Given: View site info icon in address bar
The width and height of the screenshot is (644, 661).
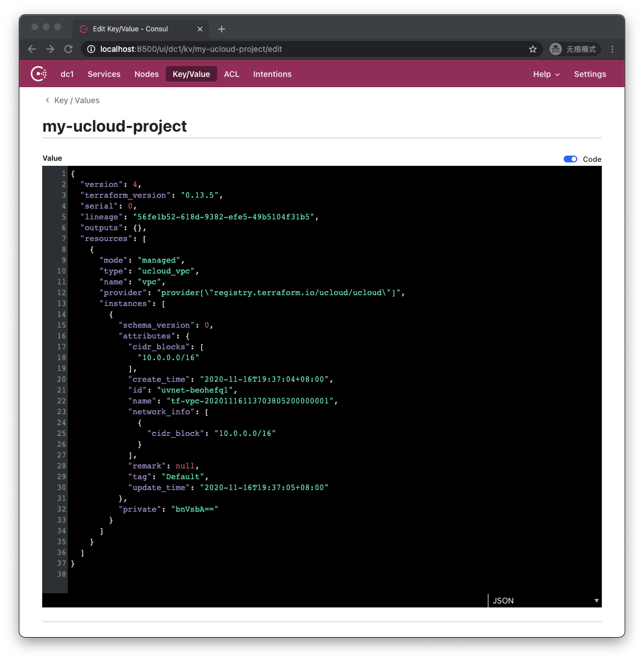Looking at the screenshot, I should pos(91,50).
